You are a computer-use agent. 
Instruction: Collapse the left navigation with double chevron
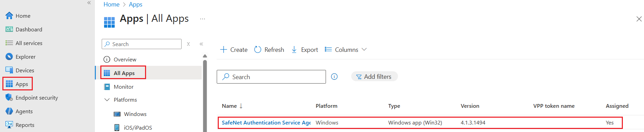click(x=89, y=3)
